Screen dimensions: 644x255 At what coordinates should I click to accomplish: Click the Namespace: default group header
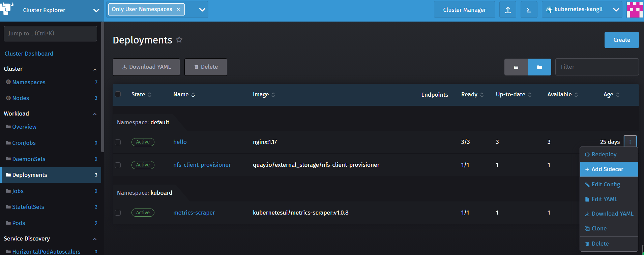pos(143,122)
